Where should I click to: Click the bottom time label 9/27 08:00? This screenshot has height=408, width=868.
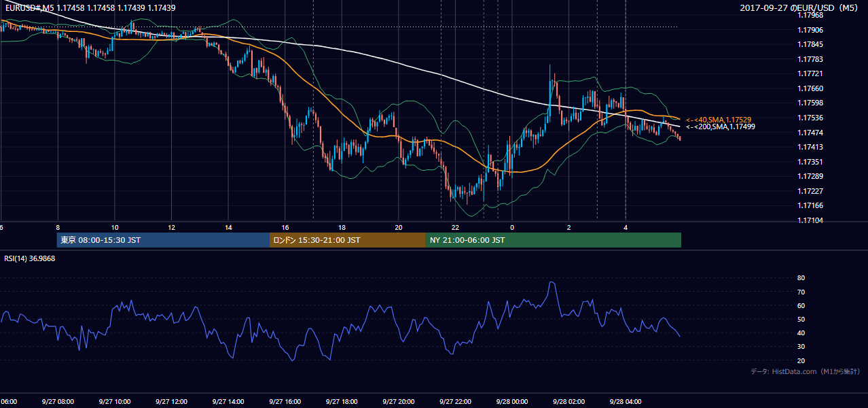(x=58, y=401)
